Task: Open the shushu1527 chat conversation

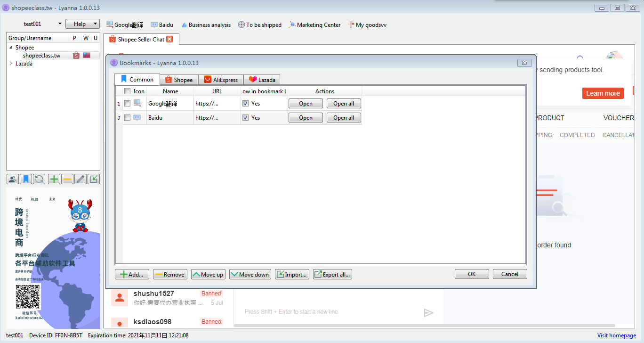Action: click(168, 298)
